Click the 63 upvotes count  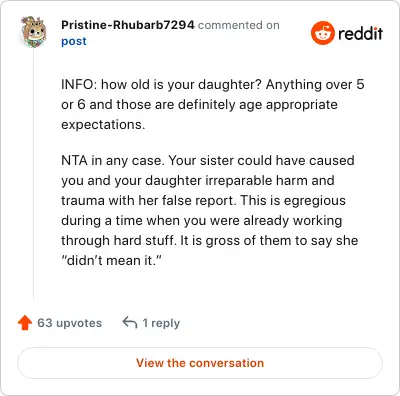pyautogui.click(x=69, y=323)
